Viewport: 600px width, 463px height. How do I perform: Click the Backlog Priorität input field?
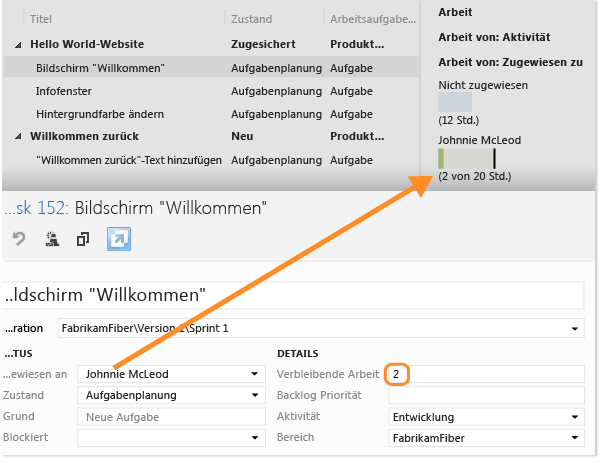(x=485, y=396)
